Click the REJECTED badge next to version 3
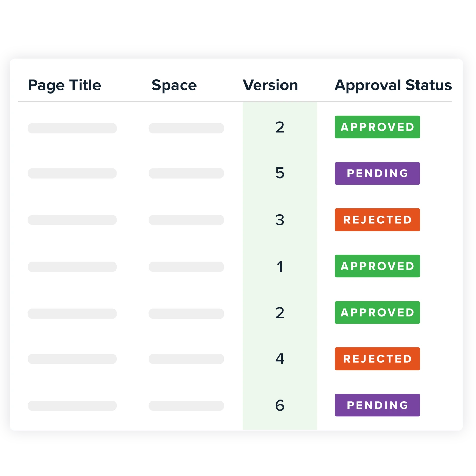The image size is (476, 476). (377, 220)
